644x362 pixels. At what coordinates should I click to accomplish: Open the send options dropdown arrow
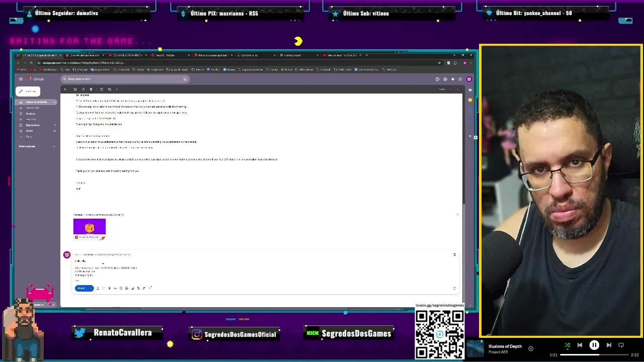tap(91, 288)
